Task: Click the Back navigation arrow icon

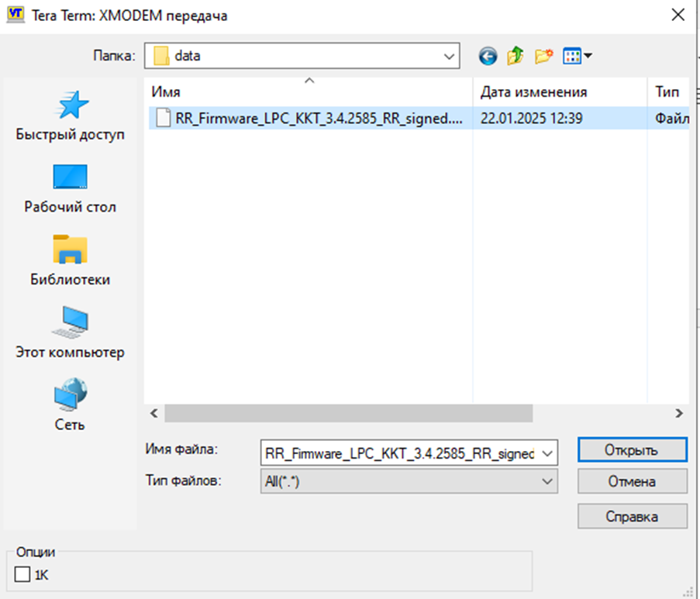Action: click(x=488, y=56)
